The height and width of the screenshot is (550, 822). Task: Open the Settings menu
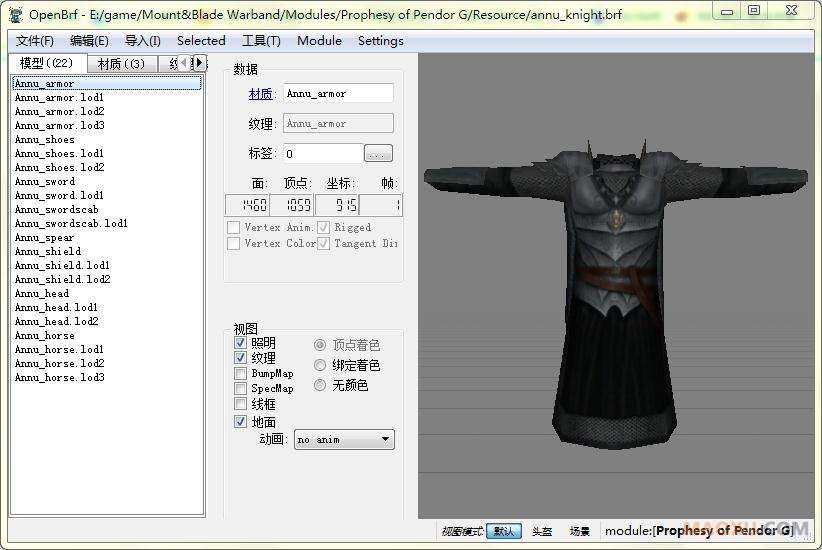point(381,41)
